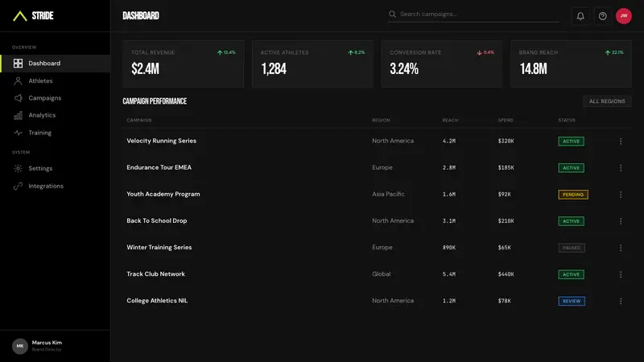Open the Total Revenue card
The image size is (644, 362).
pyautogui.click(x=184, y=64)
